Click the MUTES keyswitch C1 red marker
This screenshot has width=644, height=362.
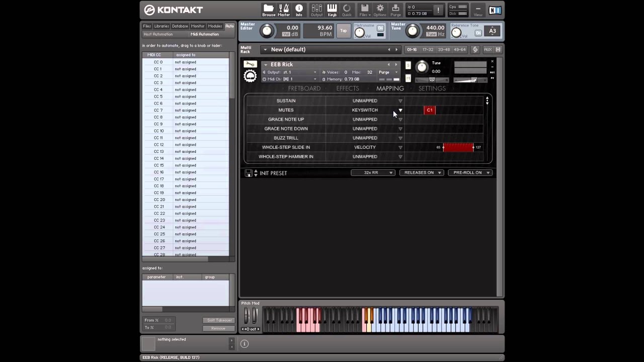430,110
